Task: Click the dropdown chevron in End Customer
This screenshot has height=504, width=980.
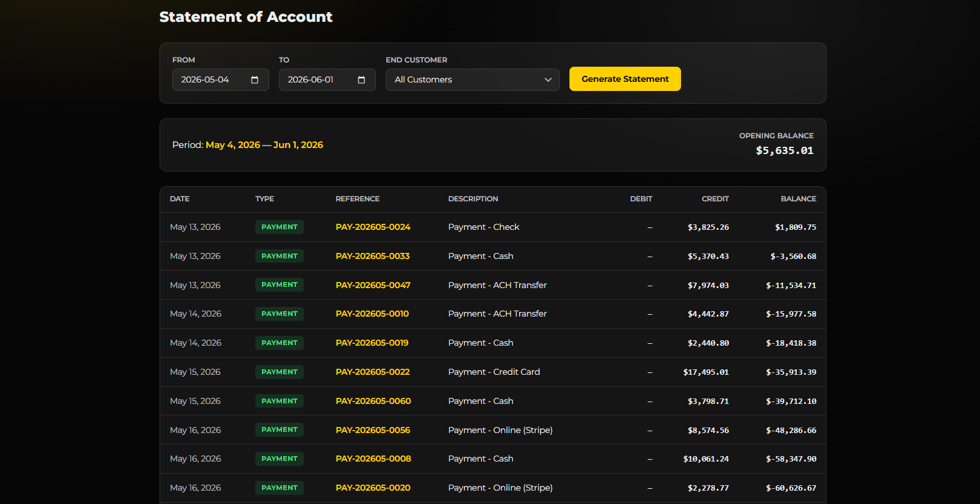Action: pos(548,80)
